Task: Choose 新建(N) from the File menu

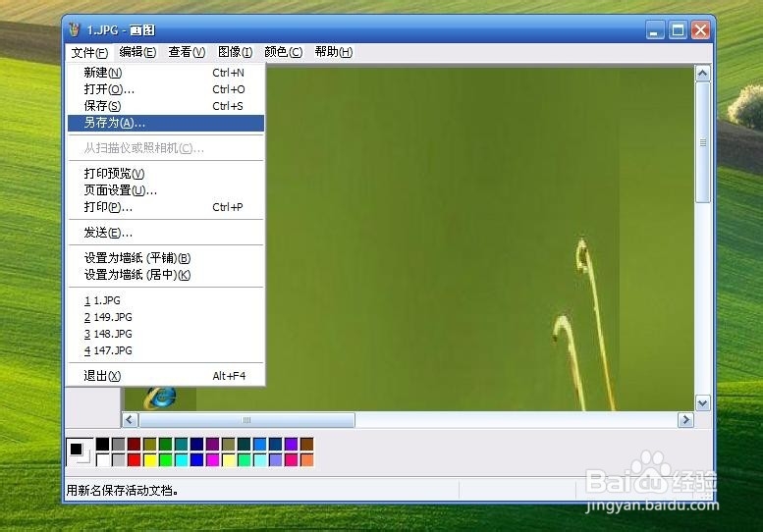Action: (166, 73)
